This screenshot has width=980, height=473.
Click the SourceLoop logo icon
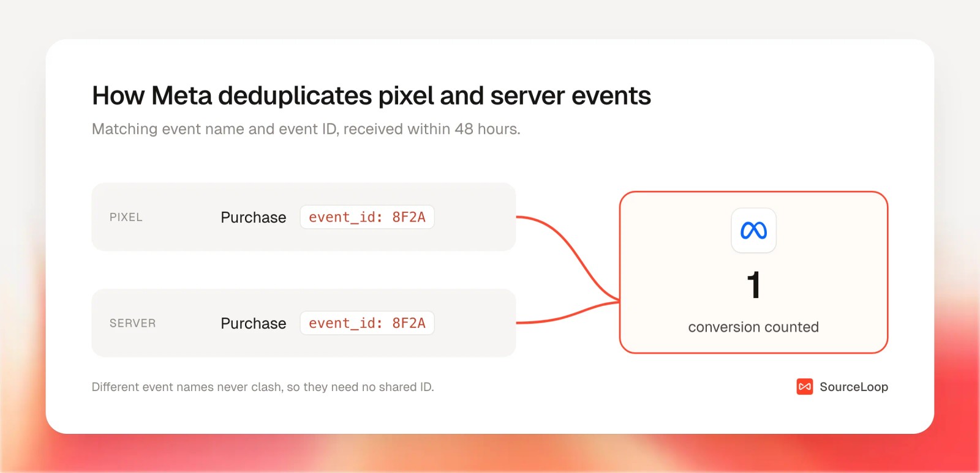coord(805,387)
